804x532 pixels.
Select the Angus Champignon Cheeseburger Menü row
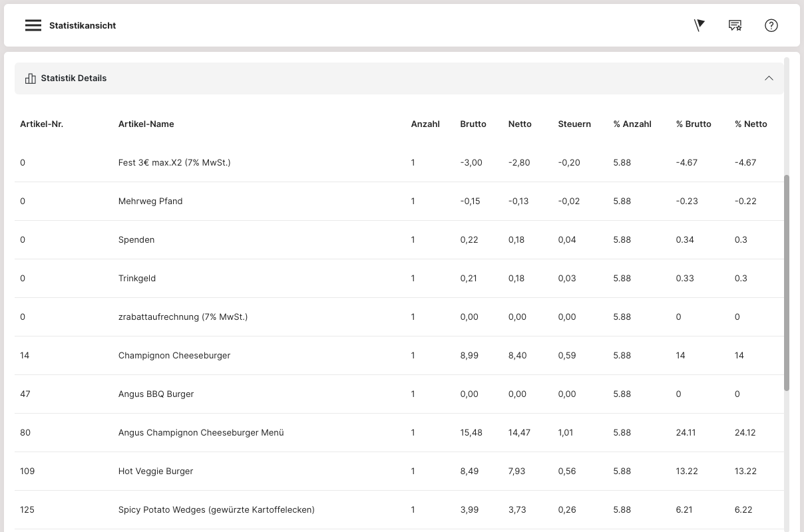click(200, 432)
